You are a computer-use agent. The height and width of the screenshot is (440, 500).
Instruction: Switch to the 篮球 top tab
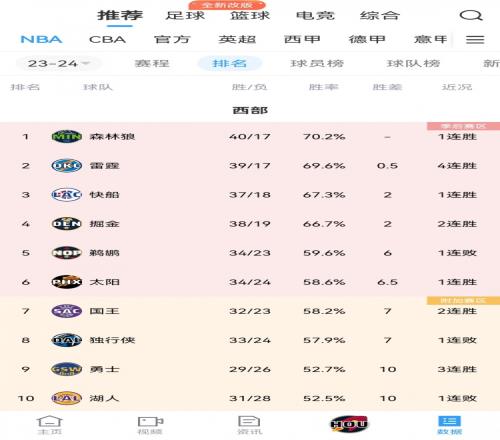click(250, 15)
